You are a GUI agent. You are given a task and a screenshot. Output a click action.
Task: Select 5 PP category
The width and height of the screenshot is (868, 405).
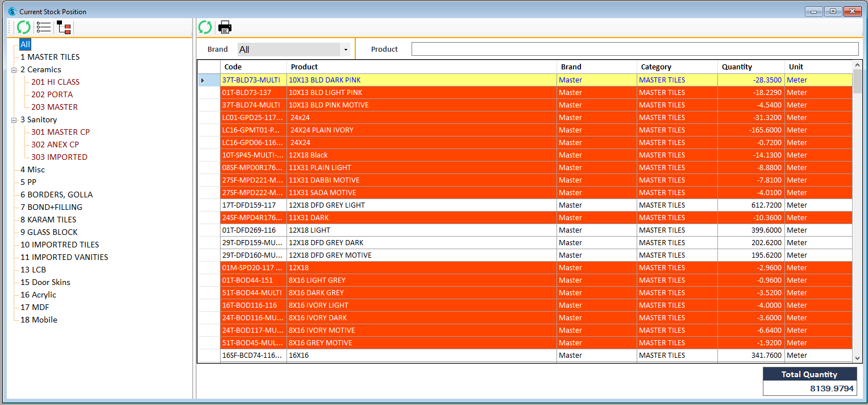pos(28,182)
